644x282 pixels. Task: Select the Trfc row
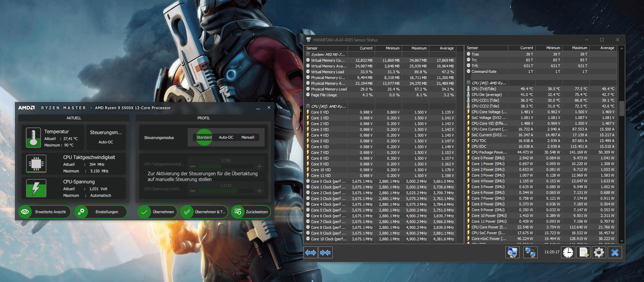tap(541, 66)
